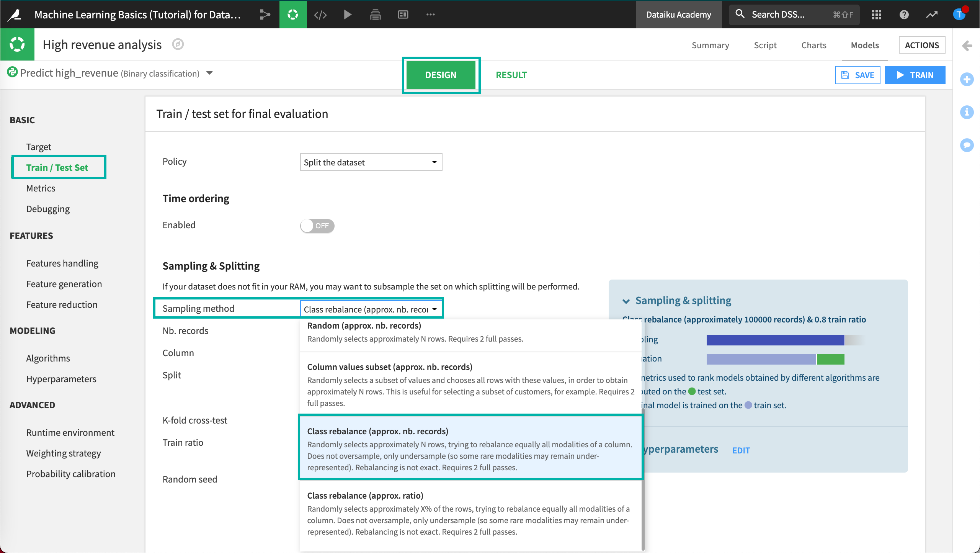
Task: Click the dashboard/slideshow icon in toolbar
Action: coord(405,14)
